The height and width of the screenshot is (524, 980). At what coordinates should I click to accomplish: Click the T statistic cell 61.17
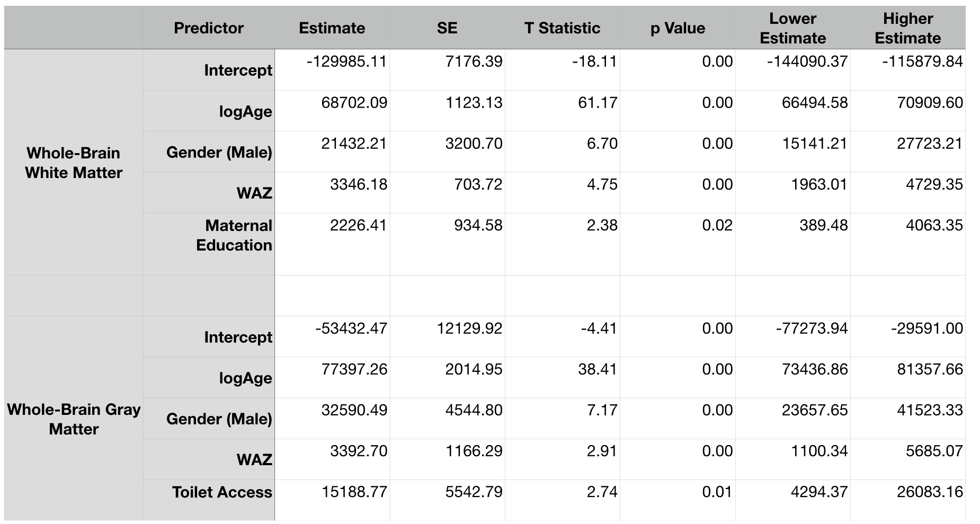598,103
